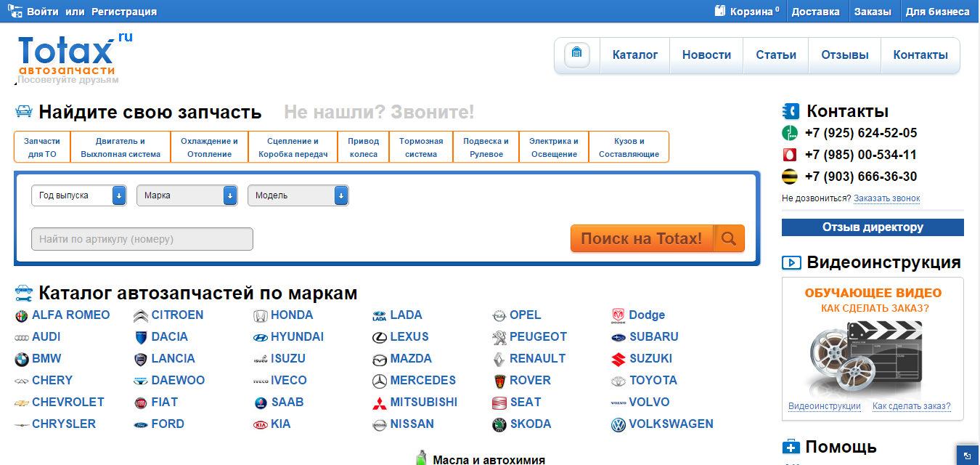Screen dimensions: 980x465
Task: Click the Dacia shield logo
Action: 141,337
